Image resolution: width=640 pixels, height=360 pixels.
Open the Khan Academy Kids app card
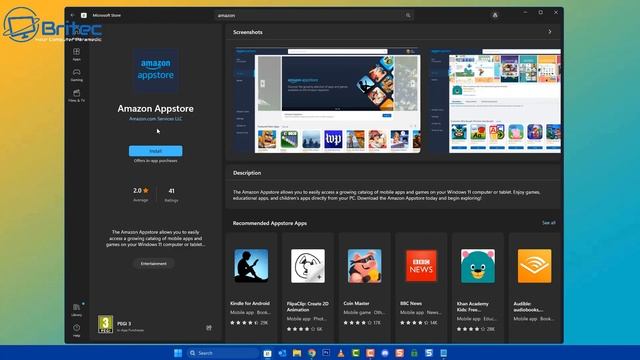[x=478, y=287]
